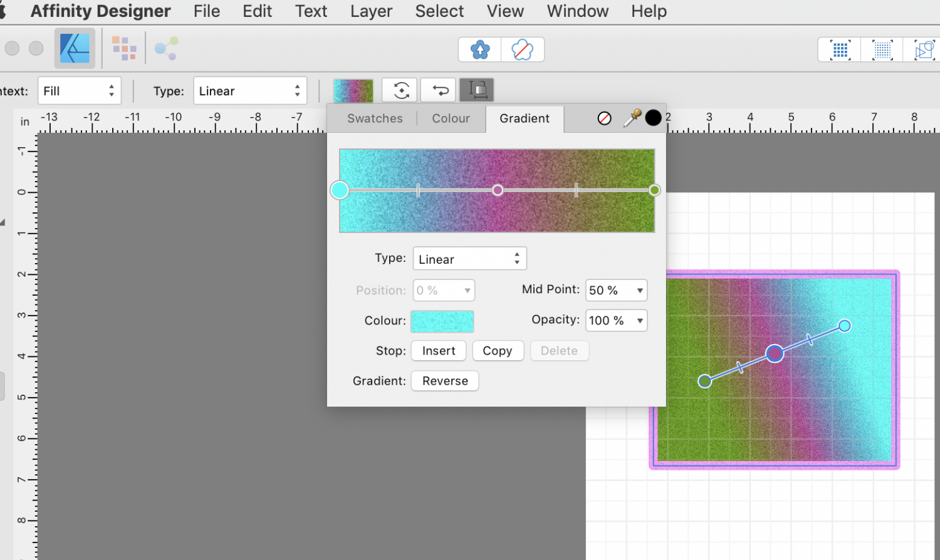Toggle the maintain fill aspect ratio button

pyautogui.click(x=477, y=90)
